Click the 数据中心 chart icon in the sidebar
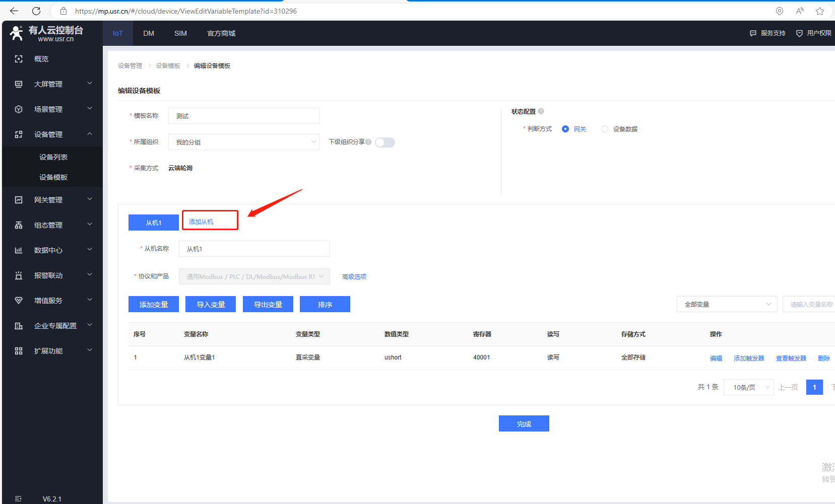The height and width of the screenshot is (504, 835). click(19, 250)
